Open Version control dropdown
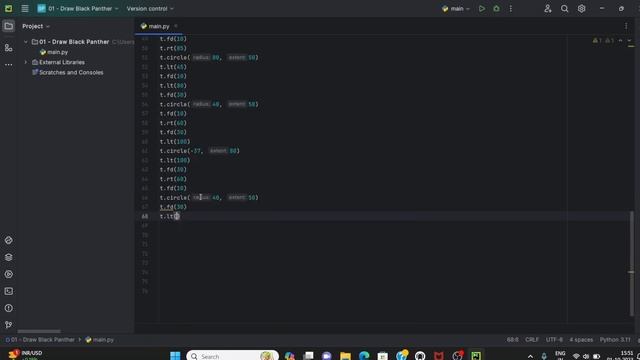The image size is (640, 360). coord(150,9)
